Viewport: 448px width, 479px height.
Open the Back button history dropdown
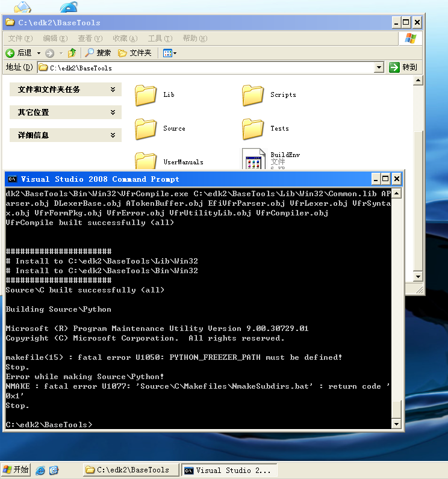[39, 54]
